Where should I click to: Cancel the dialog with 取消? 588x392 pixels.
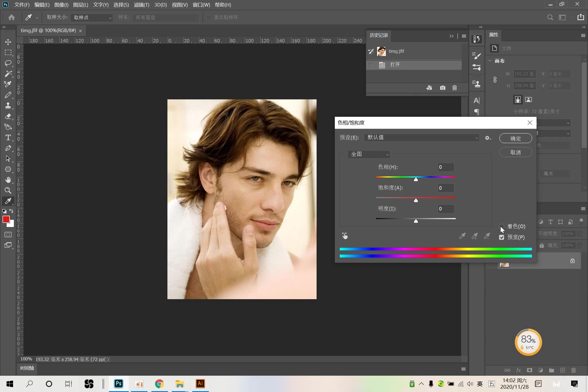click(x=515, y=152)
